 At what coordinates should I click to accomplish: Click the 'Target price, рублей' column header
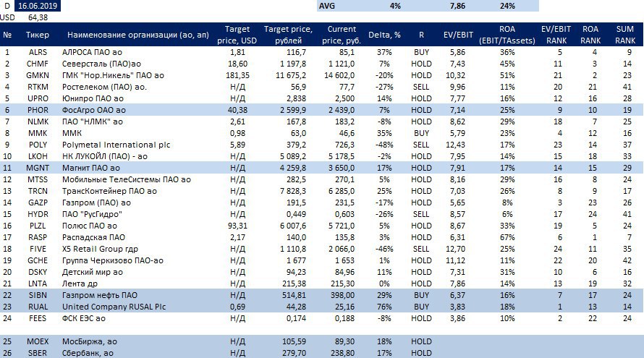(288, 35)
